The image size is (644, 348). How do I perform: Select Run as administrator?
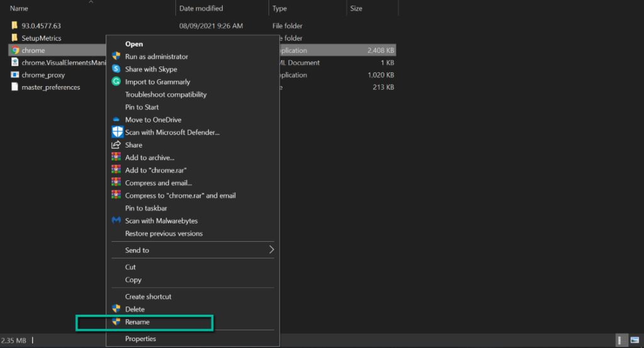[156, 57]
